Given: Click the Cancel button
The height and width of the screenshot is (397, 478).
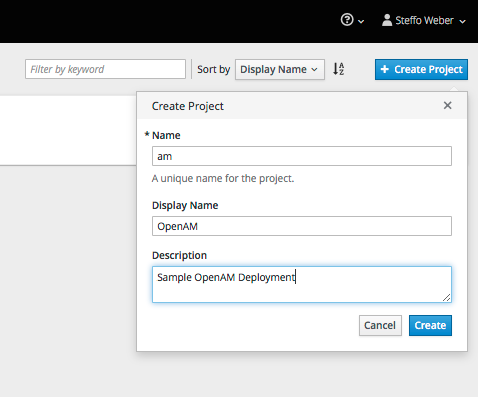Looking at the screenshot, I should point(380,325).
